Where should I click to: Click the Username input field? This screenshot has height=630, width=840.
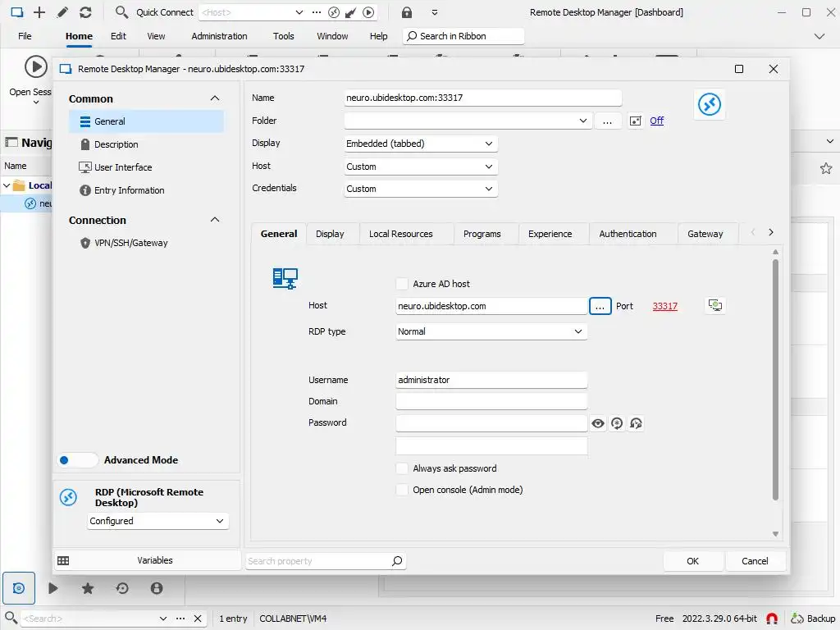pos(491,380)
